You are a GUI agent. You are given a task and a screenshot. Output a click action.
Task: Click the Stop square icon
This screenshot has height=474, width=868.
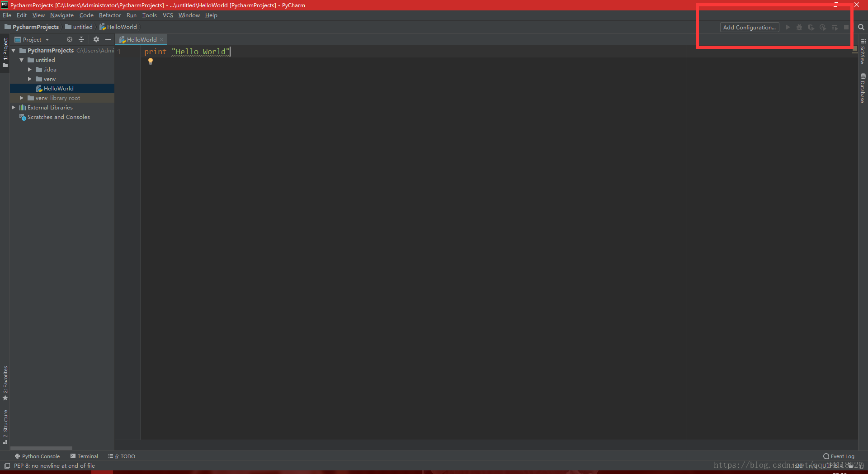846,27
